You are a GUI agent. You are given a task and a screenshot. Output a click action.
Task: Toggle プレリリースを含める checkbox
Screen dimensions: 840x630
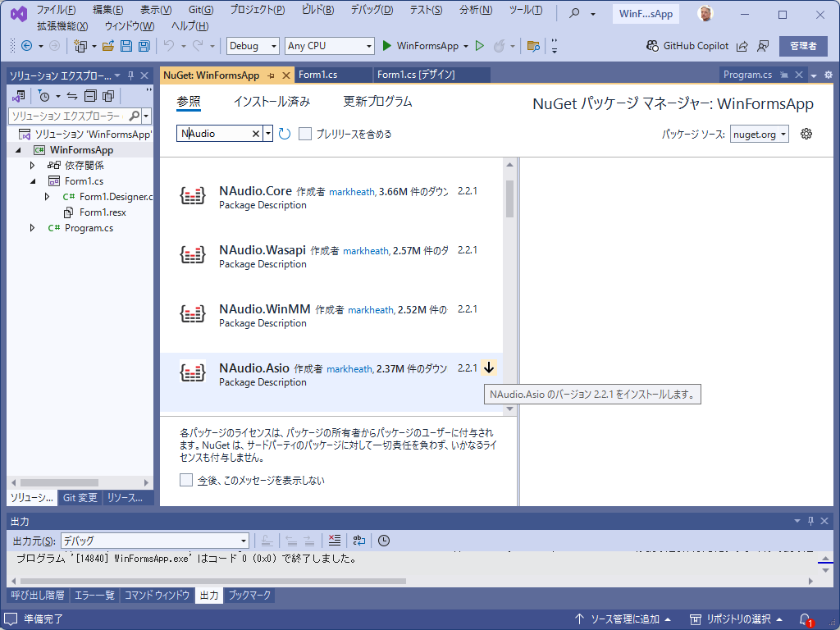pyautogui.click(x=305, y=134)
